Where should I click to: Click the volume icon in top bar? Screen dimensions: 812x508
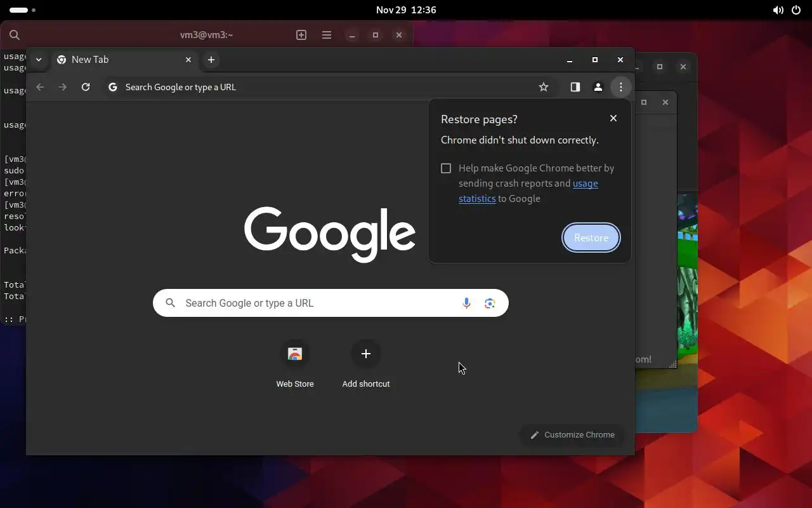(778, 10)
